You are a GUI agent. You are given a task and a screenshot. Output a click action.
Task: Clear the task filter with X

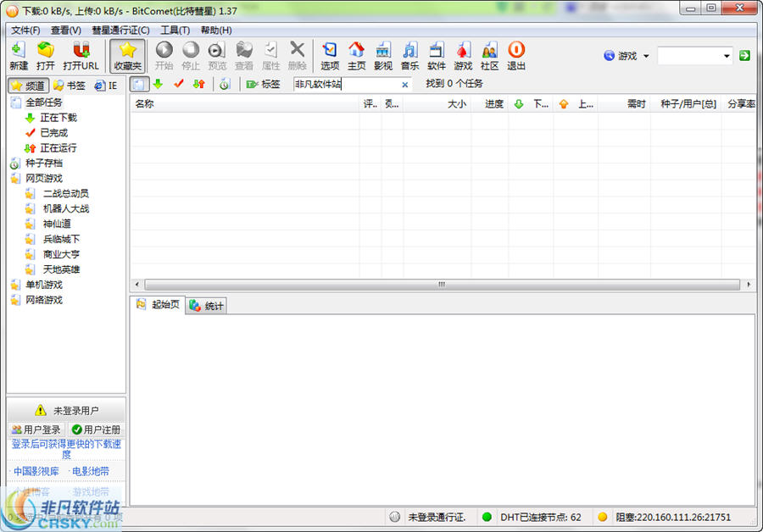(405, 85)
